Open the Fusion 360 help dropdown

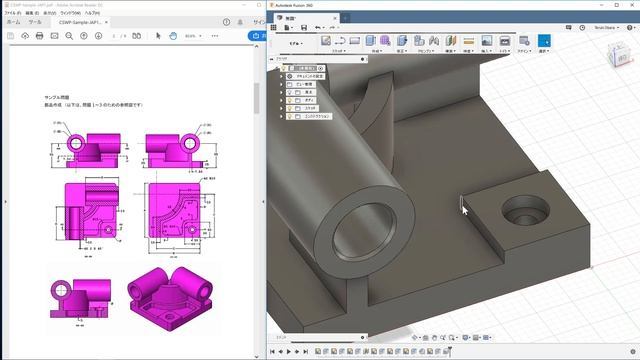point(631,27)
